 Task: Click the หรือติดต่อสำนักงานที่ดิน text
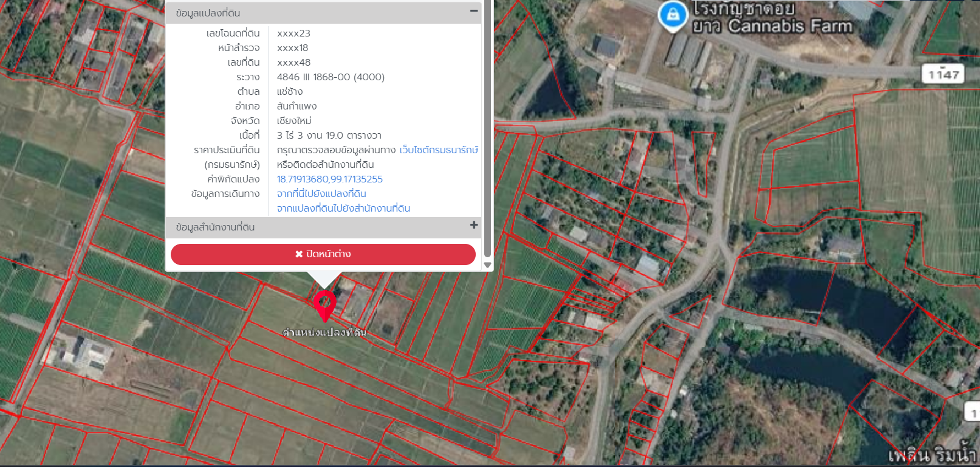(325, 164)
